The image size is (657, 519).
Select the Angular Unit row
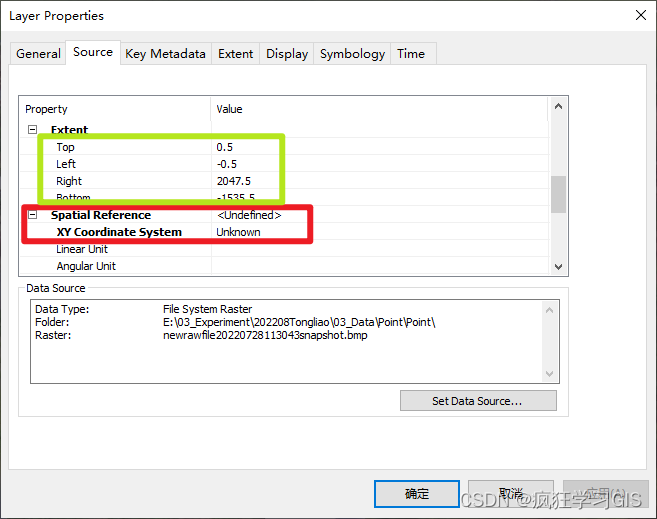[284, 266]
